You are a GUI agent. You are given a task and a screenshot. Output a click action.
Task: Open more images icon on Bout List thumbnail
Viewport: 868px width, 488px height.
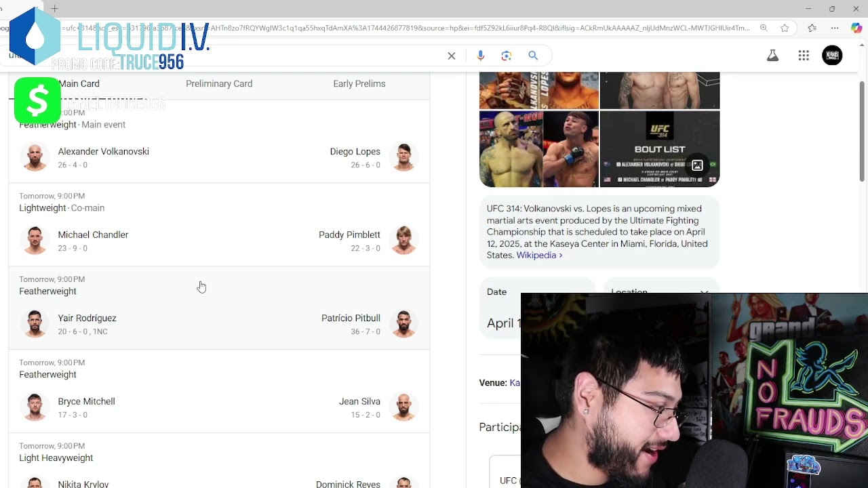(697, 165)
